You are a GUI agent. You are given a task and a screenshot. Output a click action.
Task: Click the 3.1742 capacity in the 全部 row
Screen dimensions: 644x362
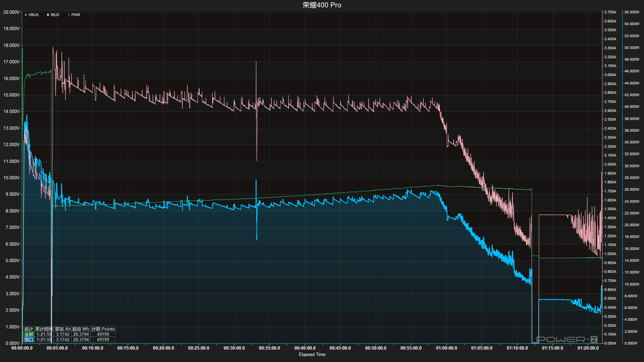(x=63, y=335)
